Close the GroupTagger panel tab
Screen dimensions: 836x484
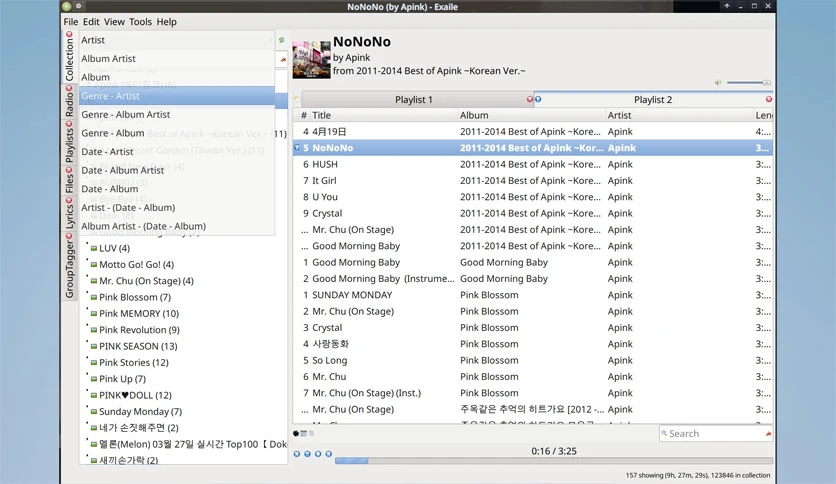pyautogui.click(x=69, y=237)
